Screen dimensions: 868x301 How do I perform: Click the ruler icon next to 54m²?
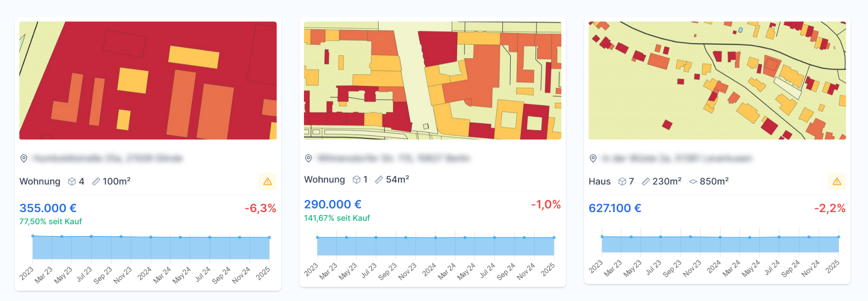[x=379, y=180]
